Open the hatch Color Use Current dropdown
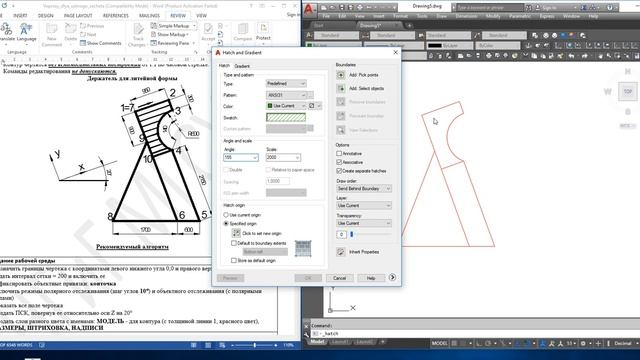The height and width of the screenshot is (360, 640). (286, 106)
